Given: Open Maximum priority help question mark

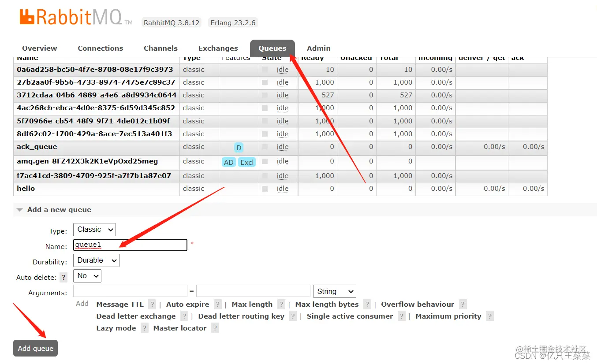Looking at the screenshot, I should (490, 316).
